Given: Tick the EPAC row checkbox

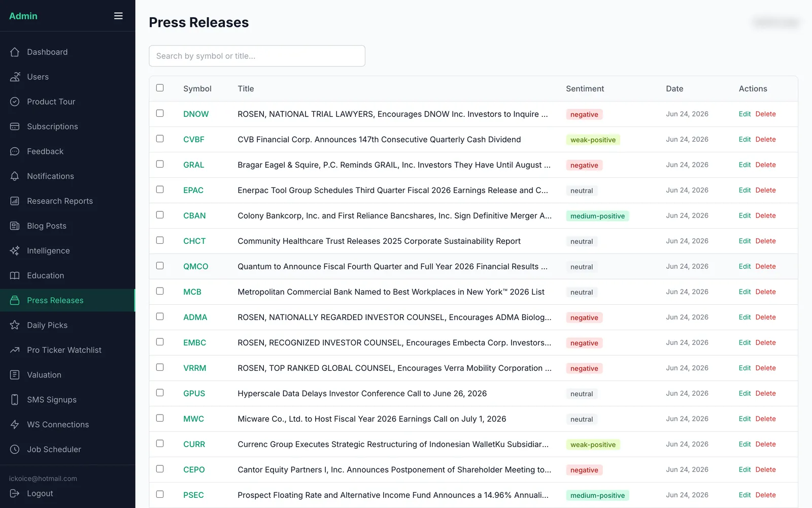Looking at the screenshot, I should (160, 189).
